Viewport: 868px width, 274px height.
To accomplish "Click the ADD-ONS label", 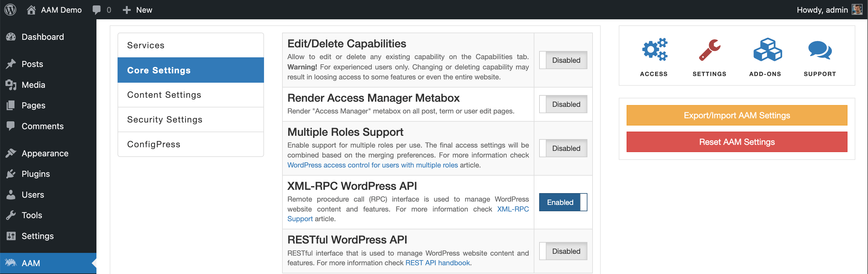I will tap(765, 74).
